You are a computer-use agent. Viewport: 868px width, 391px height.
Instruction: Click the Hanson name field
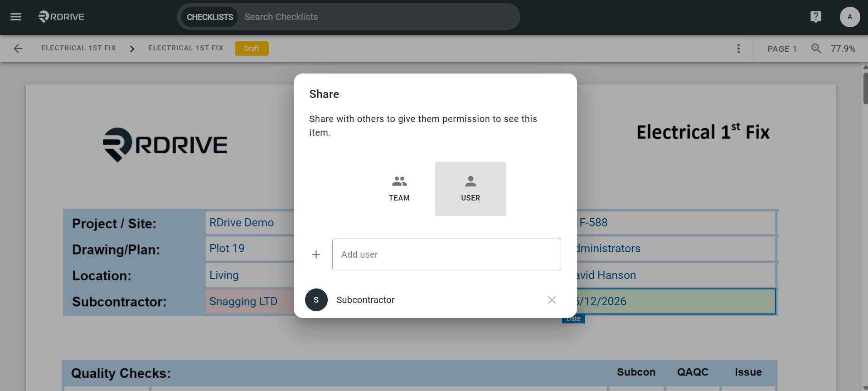click(676, 275)
